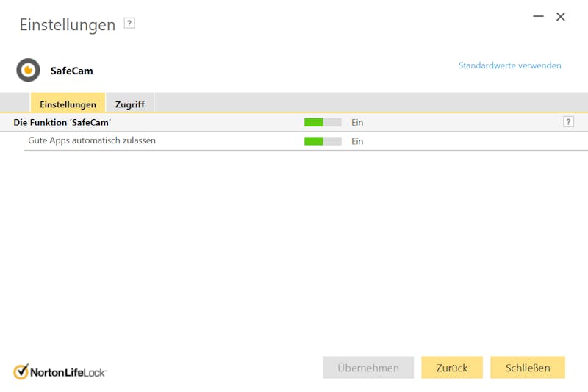Click the NortonLifeLock logo
Viewport: 588px width, 392px height.
pos(60,371)
